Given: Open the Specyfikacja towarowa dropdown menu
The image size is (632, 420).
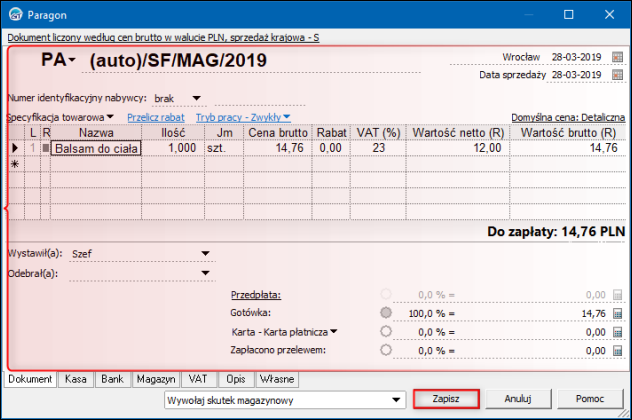Looking at the screenshot, I should pos(110,117).
